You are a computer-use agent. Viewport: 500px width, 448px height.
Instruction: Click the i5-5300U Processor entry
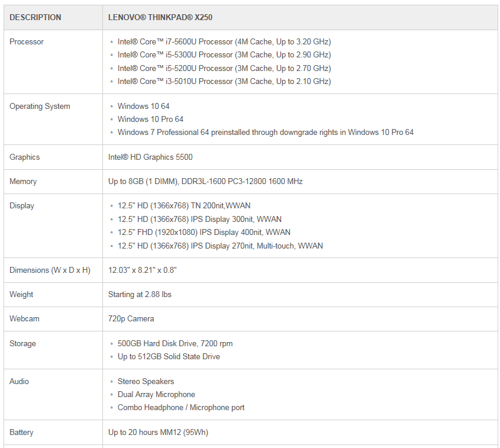click(224, 55)
